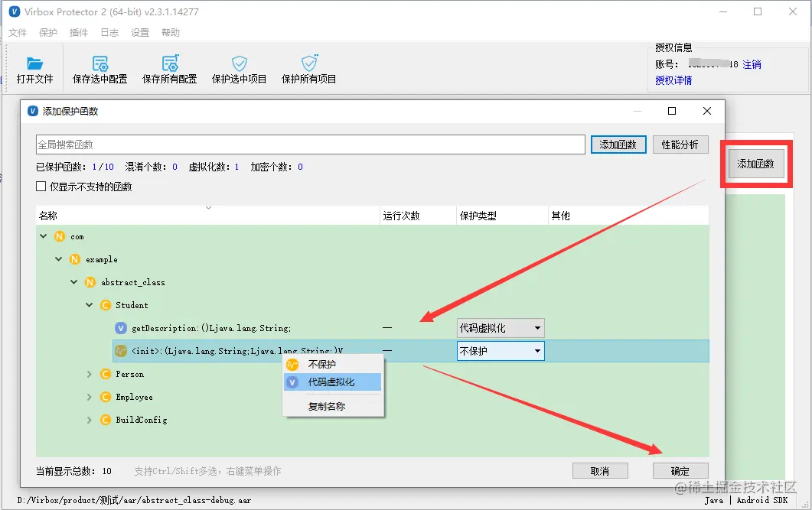Click 其他 column header
This screenshot has width=812, height=510.
point(628,216)
